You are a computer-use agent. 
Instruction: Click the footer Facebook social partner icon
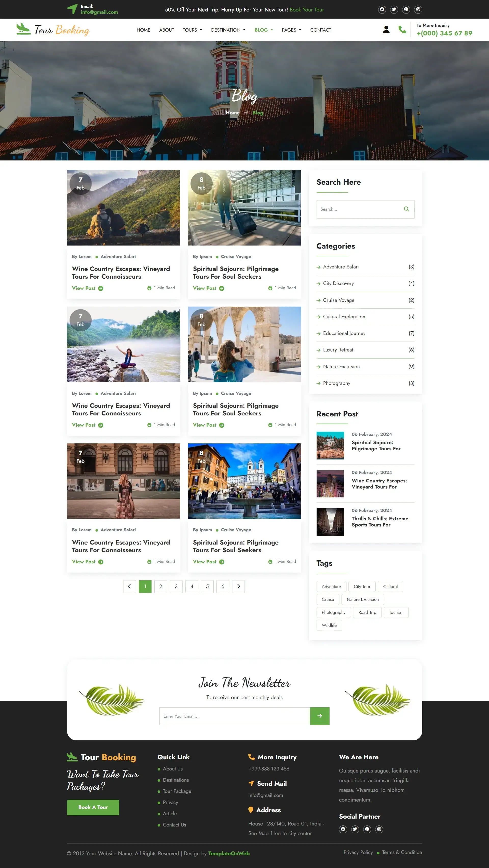[x=343, y=829]
